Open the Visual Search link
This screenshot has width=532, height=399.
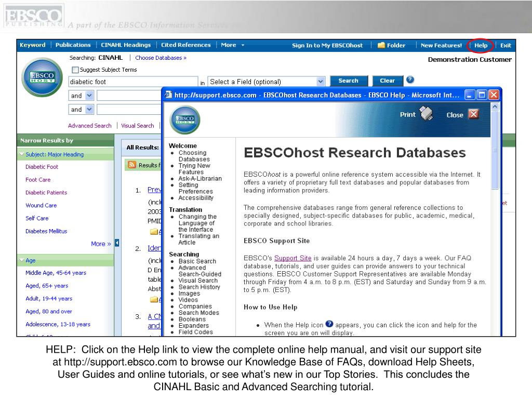tap(137, 126)
